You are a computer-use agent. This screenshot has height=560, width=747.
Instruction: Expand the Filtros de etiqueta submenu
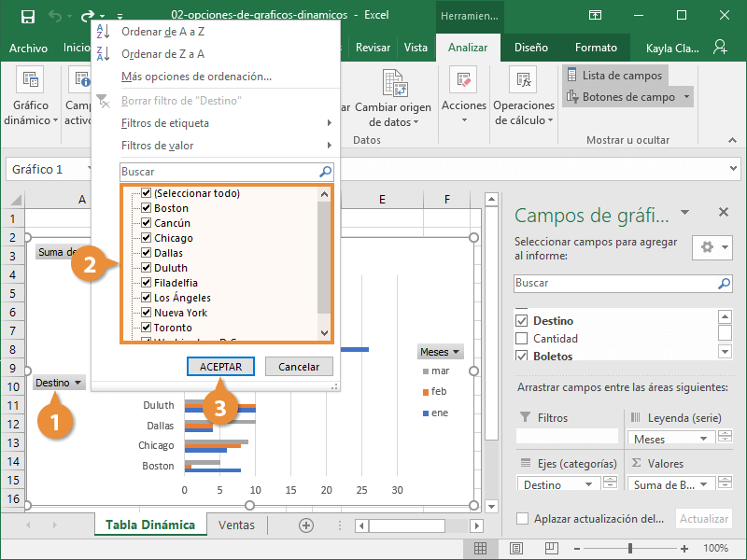[x=224, y=123]
